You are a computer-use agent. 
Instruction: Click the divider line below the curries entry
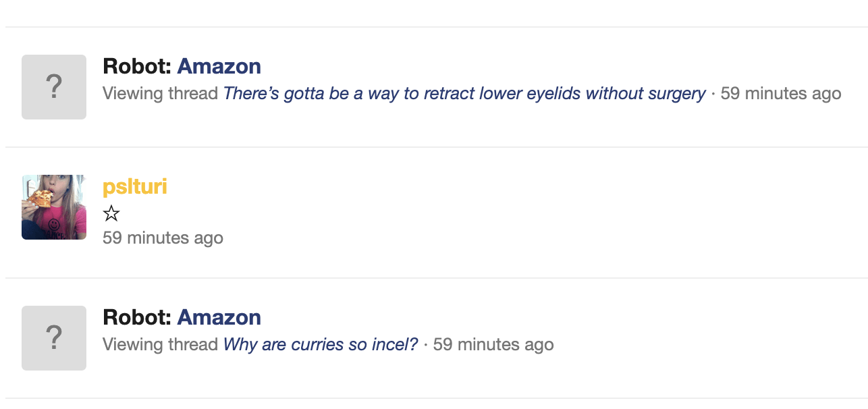[436, 398]
